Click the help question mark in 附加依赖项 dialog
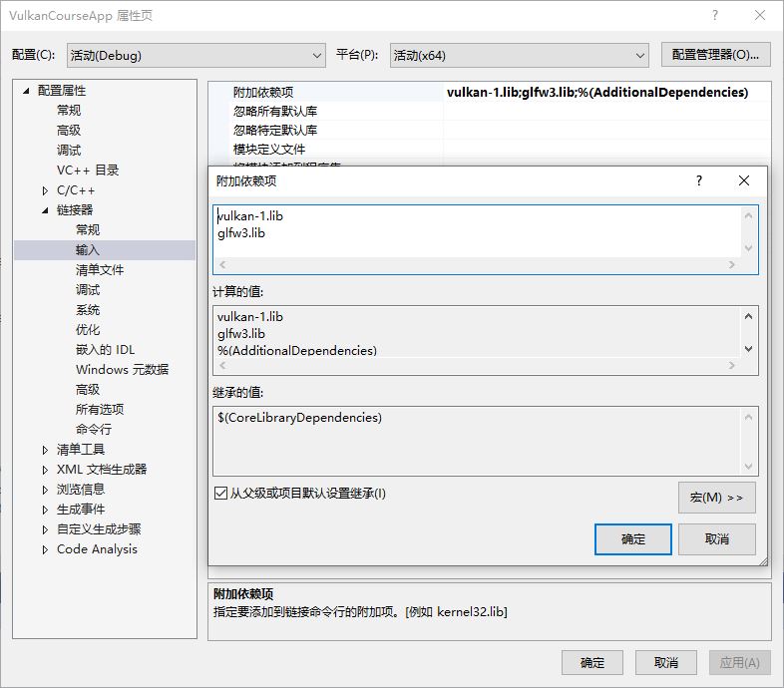This screenshot has height=688, width=784. (698, 180)
